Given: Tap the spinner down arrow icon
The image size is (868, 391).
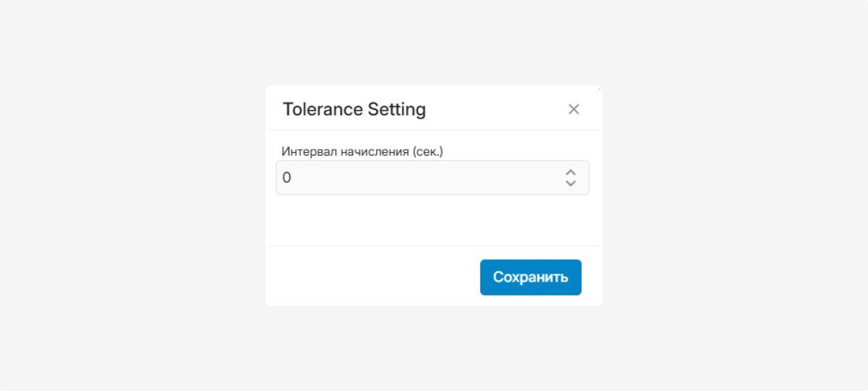Looking at the screenshot, I should click(x=570, y=183).
